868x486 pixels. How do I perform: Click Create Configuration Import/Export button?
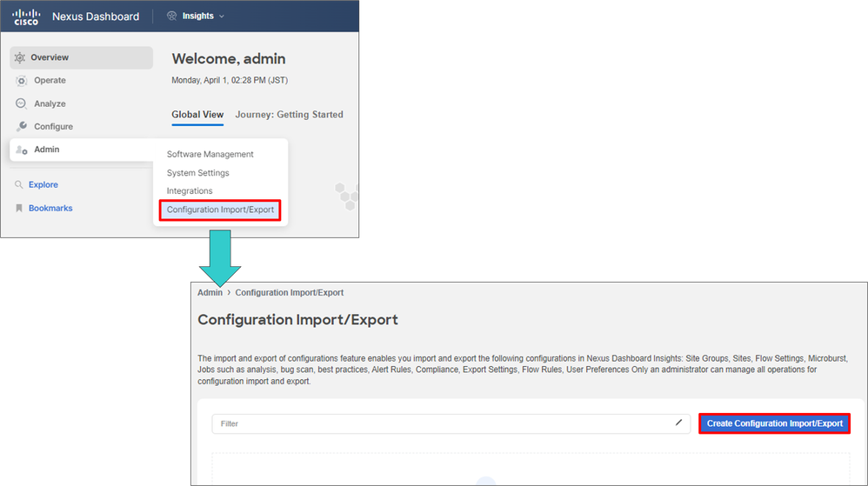coord(774,423)
